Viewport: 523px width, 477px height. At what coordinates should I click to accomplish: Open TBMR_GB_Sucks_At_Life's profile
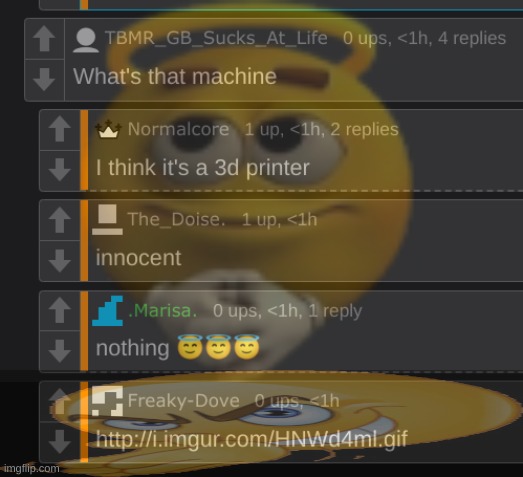coord(216,38)
